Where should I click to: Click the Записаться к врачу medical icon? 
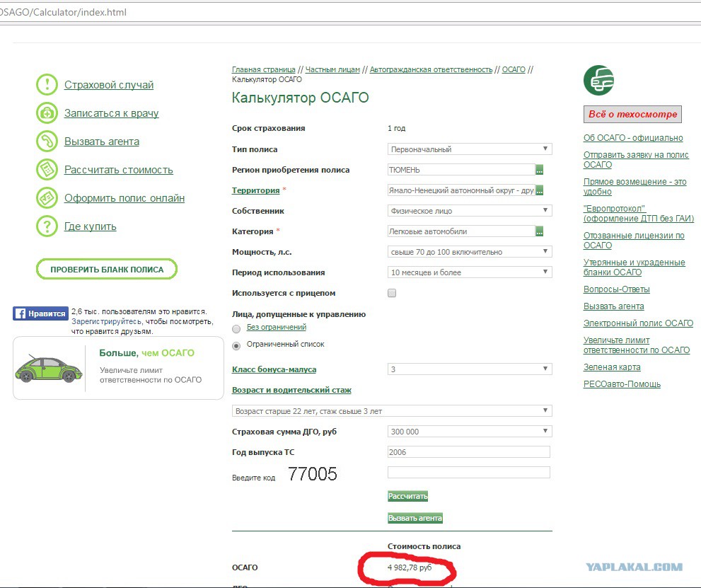pyautogui.click(x=47, y=113)
